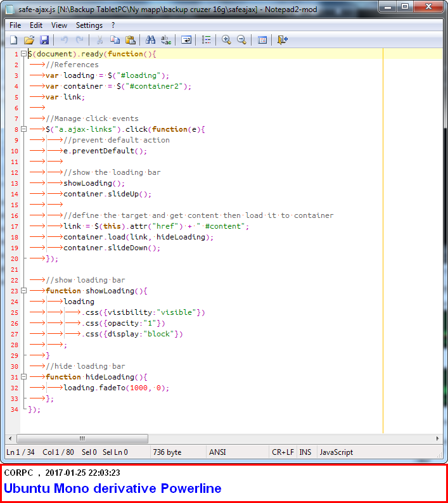Toggle the whitespace and line endings view icon
The image size is (448, 503).
pos(207,40)
